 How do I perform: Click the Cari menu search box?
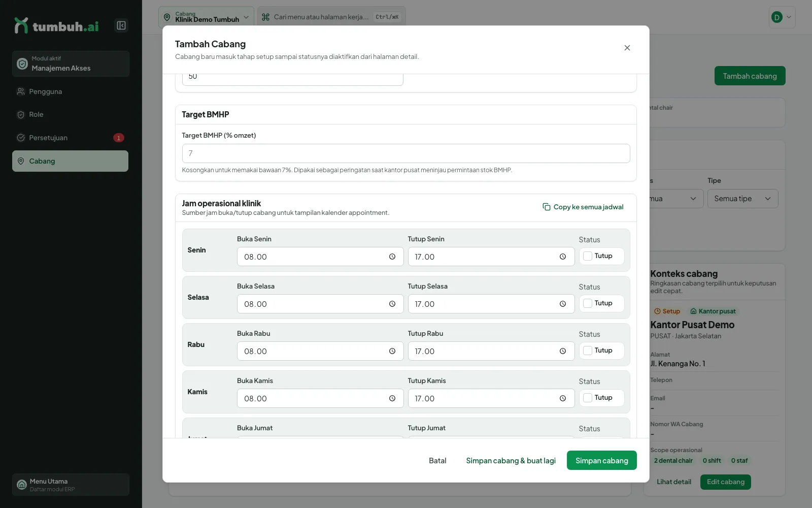[331, 17]
